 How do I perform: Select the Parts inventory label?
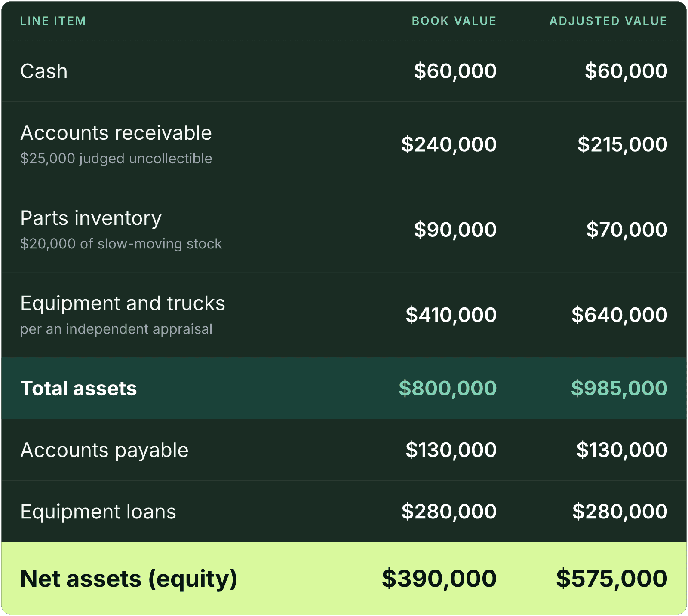coord(91,218)
